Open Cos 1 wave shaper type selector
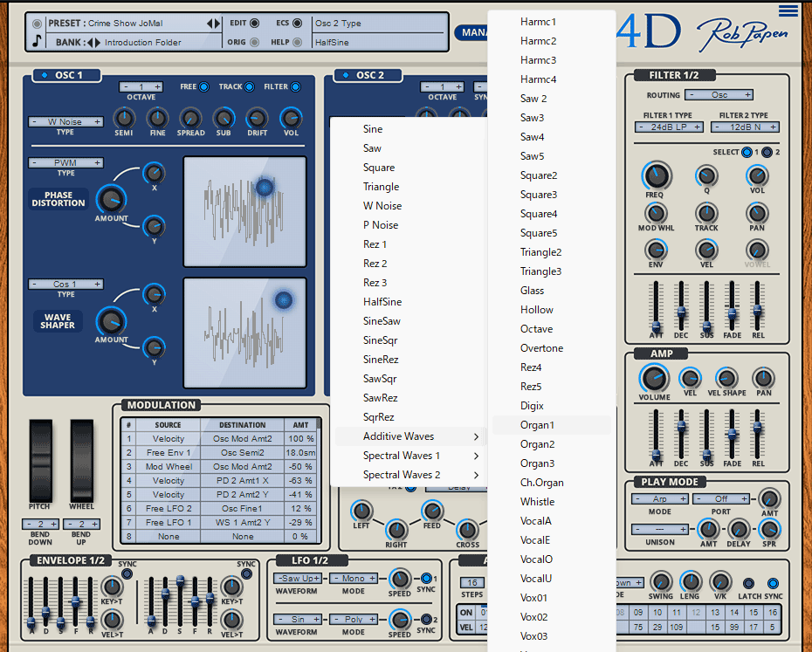 [x=65, y=284]
